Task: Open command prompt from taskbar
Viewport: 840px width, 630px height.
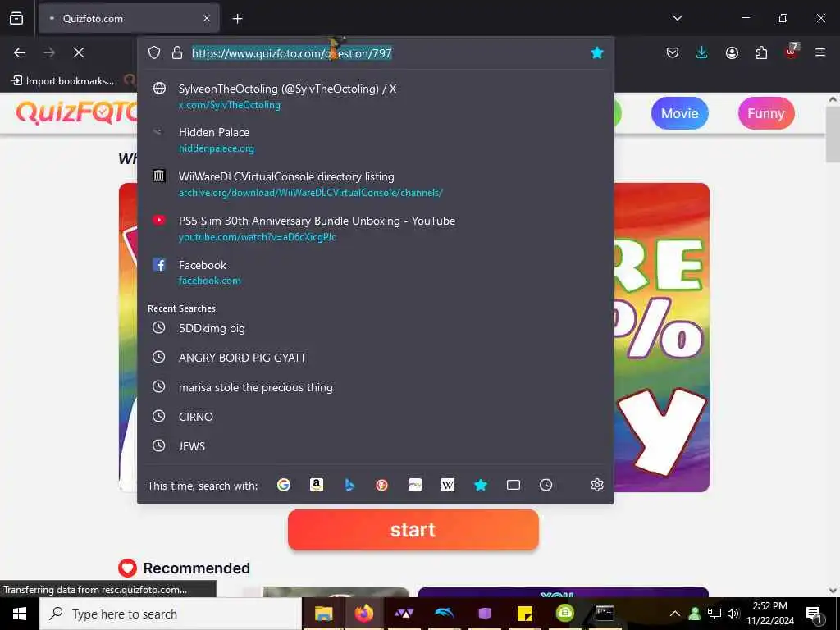Action: [605, 614]
